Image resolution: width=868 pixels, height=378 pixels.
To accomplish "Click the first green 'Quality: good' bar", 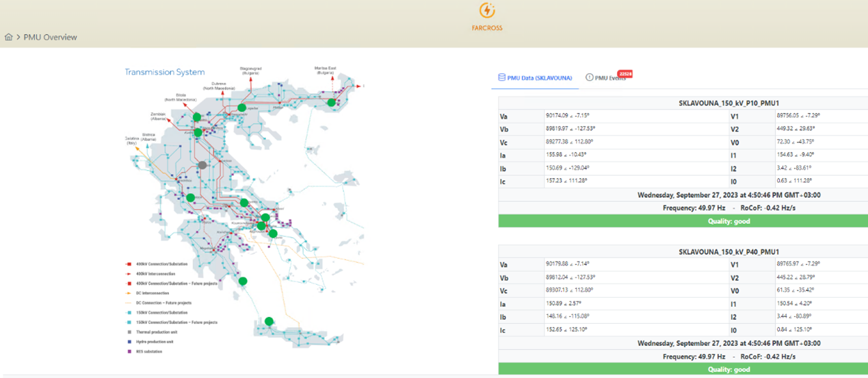I will point(683,221).
